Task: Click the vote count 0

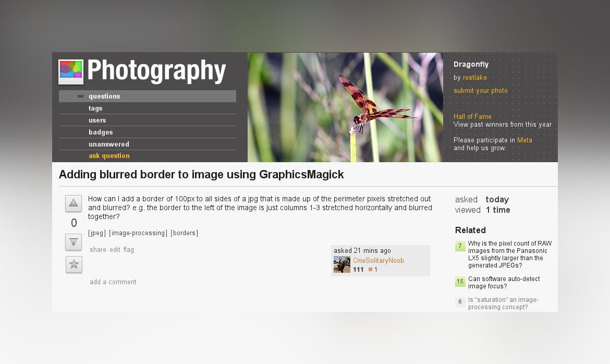Action: point(74,223)
